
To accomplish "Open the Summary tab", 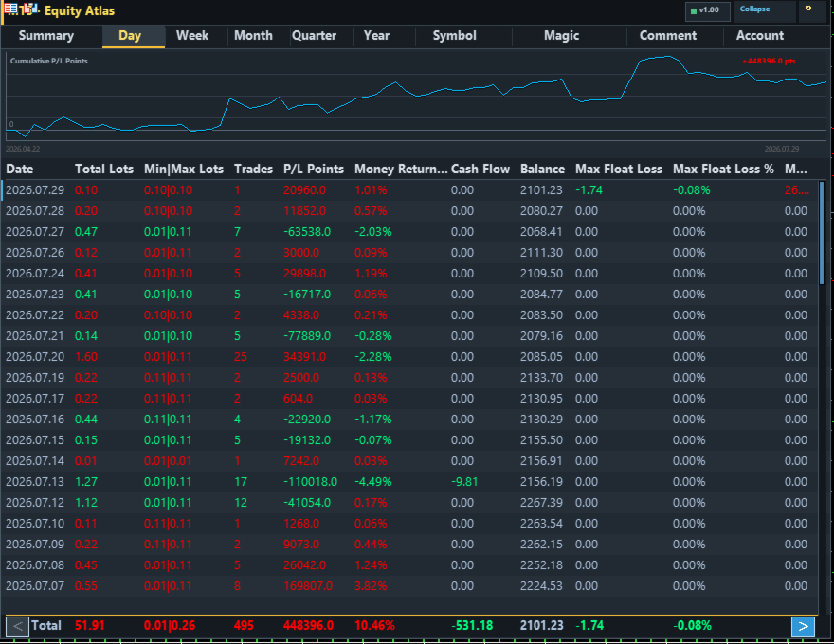I will click(x=46, y=36).
